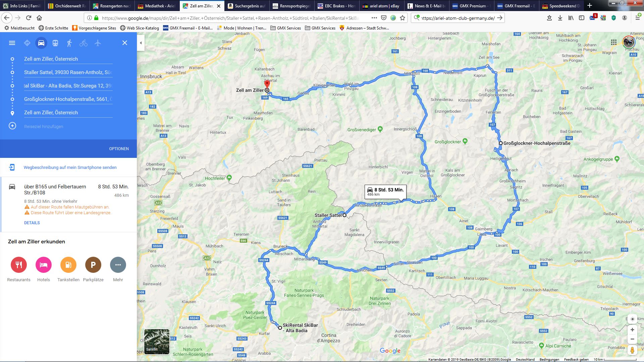Open Firefox library icon
Viewport: 644px width, 362px height.
click(571, 18)
